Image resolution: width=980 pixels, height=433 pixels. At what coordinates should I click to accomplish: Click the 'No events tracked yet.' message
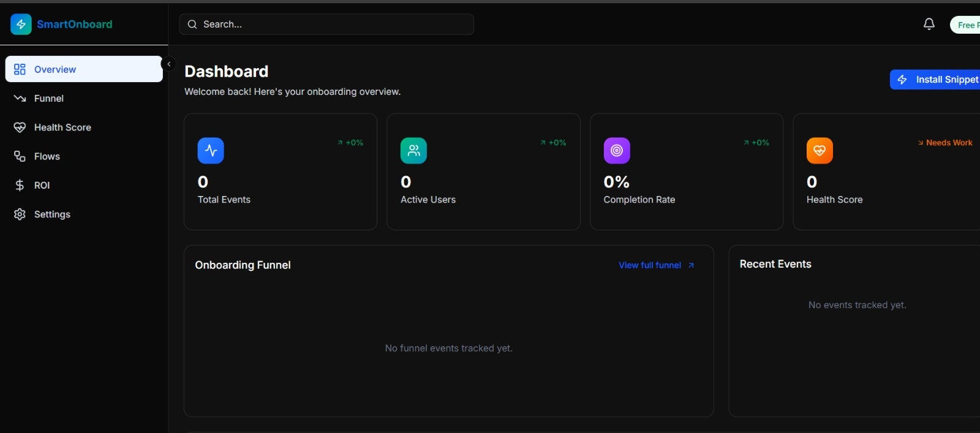pos(858,305)
